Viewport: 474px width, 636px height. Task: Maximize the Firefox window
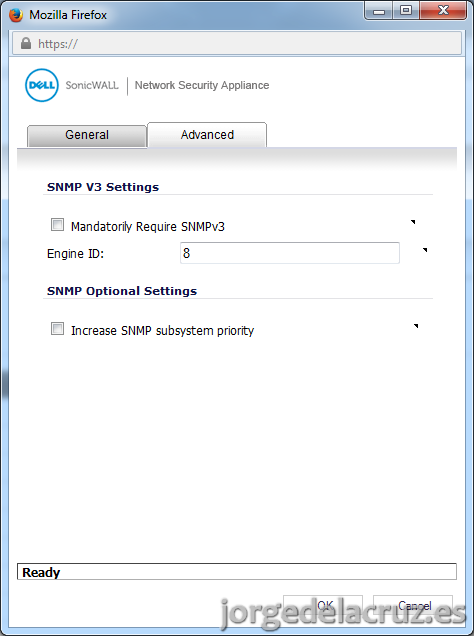click(406, 11)
